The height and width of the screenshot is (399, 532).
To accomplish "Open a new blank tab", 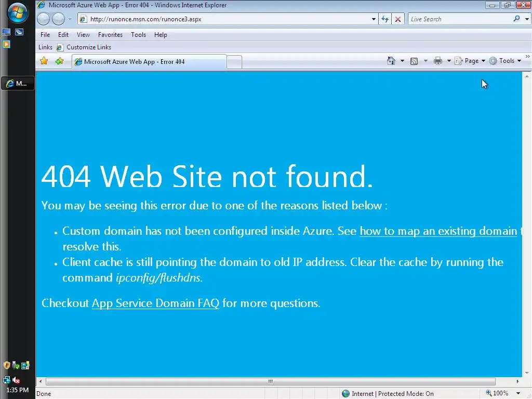I will click(234, 62).
